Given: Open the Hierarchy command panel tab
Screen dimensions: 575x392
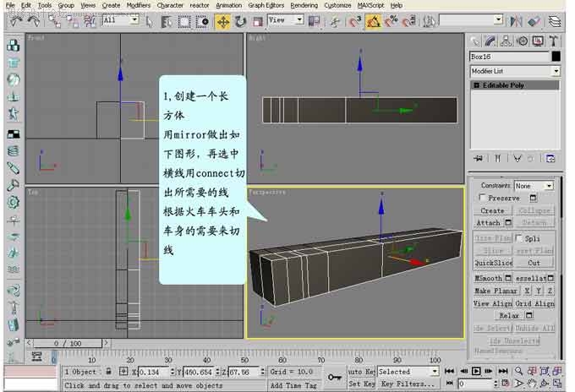Looking at the screenshot, I should pos(507,41).
